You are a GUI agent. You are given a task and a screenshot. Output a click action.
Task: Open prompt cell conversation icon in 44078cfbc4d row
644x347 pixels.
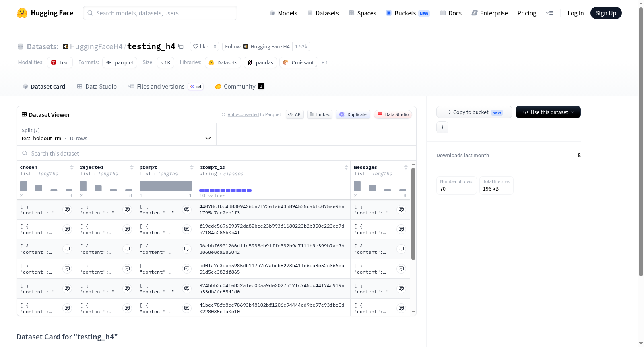pyautogui.click(x=187, y=210)
